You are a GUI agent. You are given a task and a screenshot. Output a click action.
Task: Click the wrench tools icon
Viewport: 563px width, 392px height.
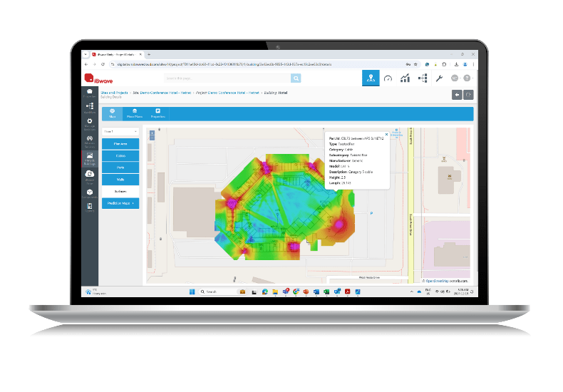pos(440,78)
